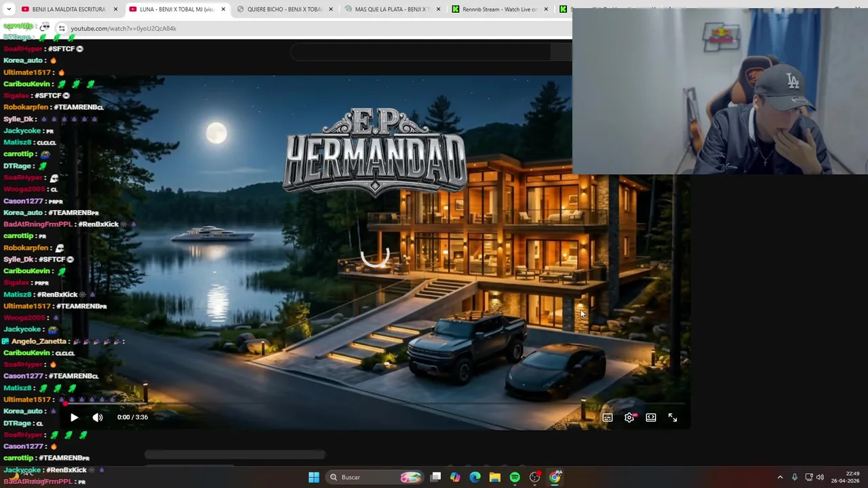Mute the video volume
This screenshot has width=868, height=488.
98,418
